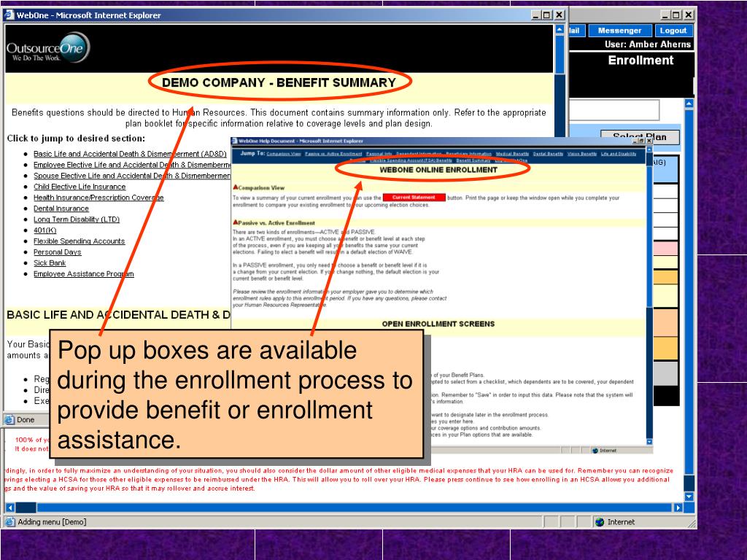Click the Internet Explorer icon in WebOne title bar
This screenshot has width=747, height=560.
(9, 15)
